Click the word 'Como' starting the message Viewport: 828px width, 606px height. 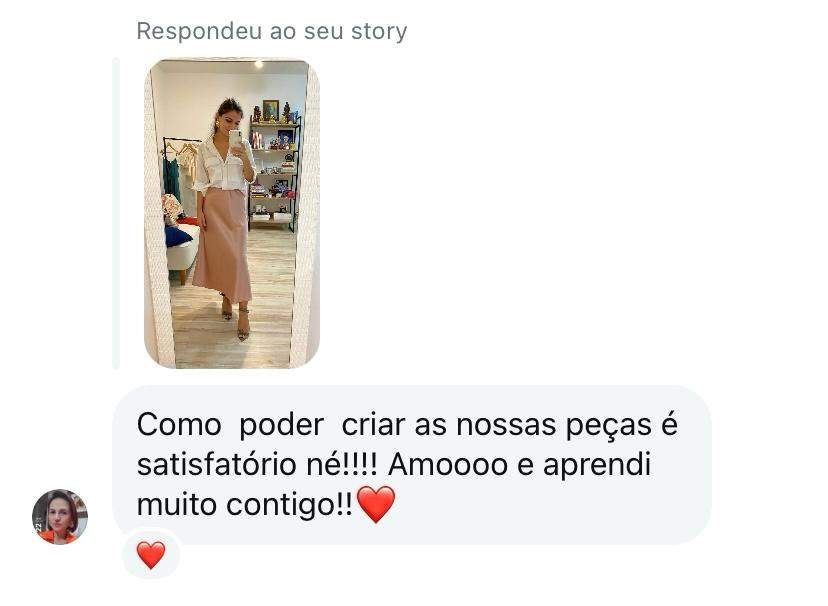179,424
